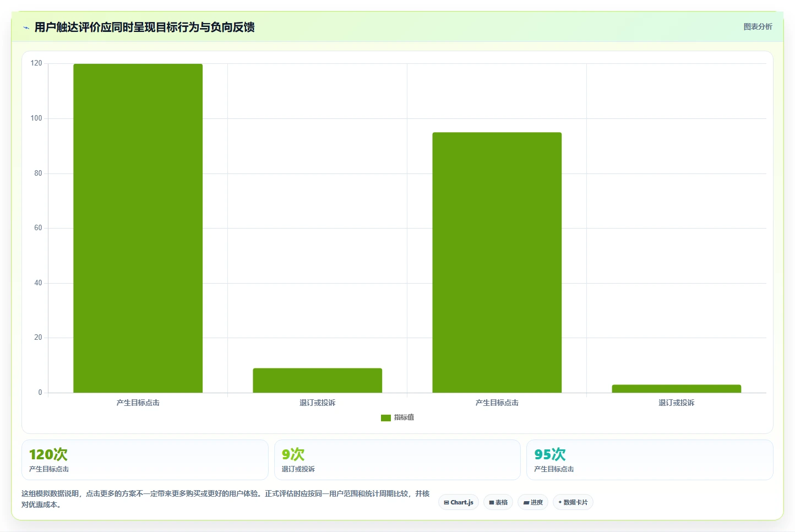The width and height of the screenshot is (795, 532).
Task: Click the green 指标值 legend color box
Action: click(385, 418)
